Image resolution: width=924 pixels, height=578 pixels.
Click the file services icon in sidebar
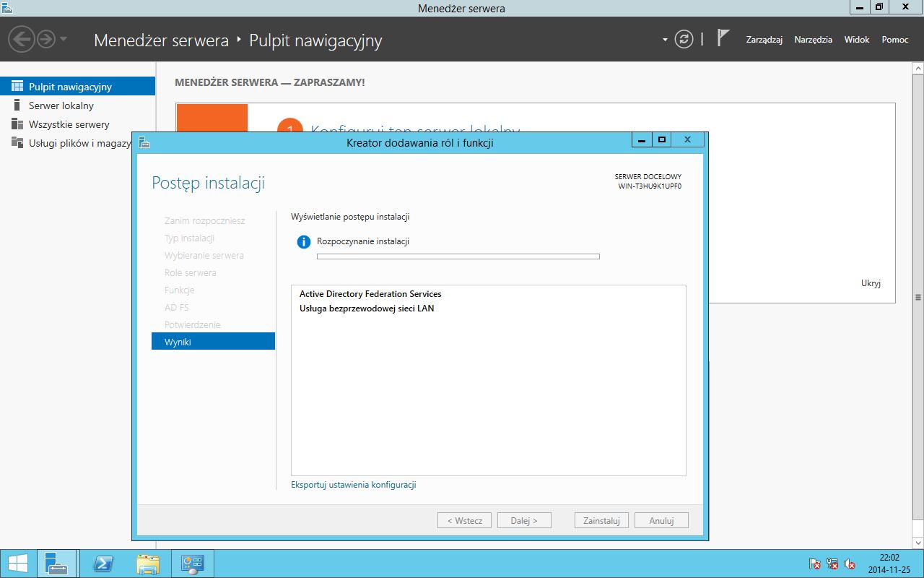click(17, 143)
